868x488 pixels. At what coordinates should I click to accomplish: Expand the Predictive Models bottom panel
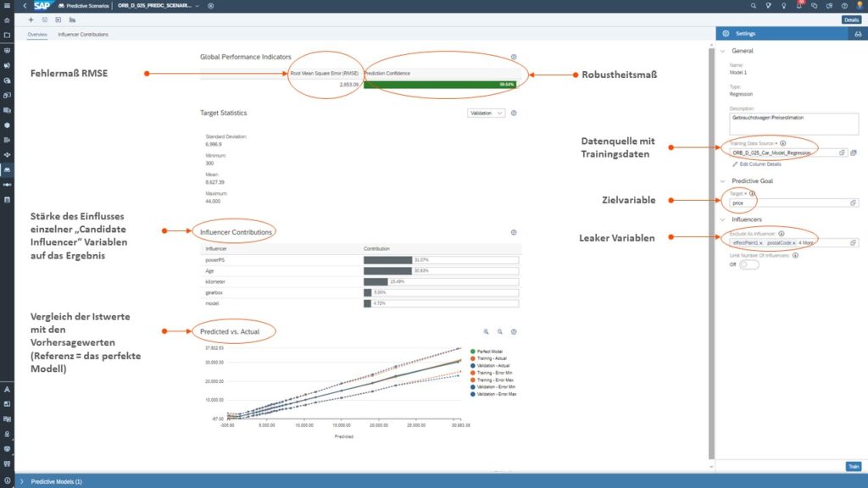coord(22,481)
